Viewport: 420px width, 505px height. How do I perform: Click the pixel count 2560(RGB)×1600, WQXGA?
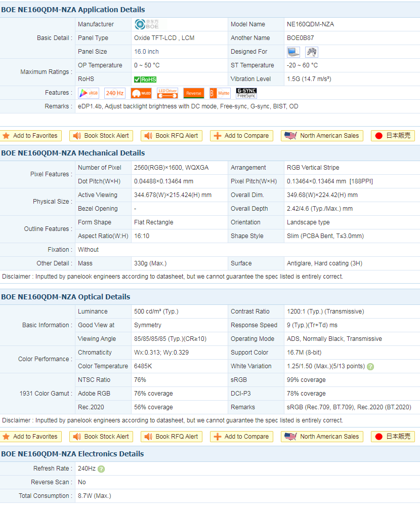[x=171, y=168]
